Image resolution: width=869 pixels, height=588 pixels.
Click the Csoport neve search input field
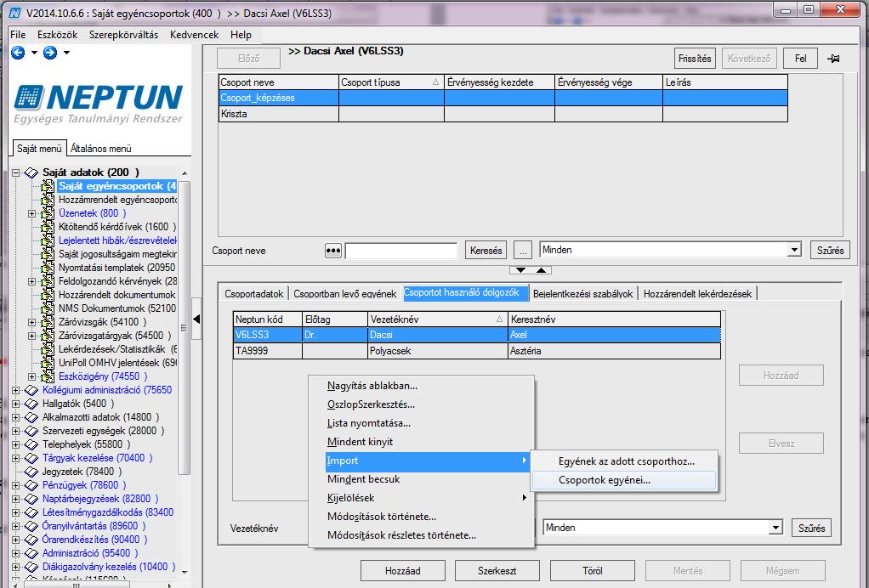(400, 251)
